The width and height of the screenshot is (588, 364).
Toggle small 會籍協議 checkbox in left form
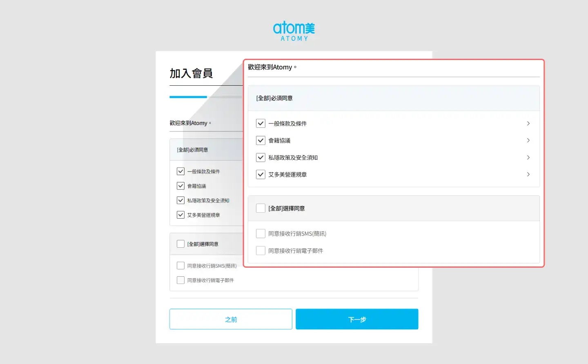[x=180, y=186]
